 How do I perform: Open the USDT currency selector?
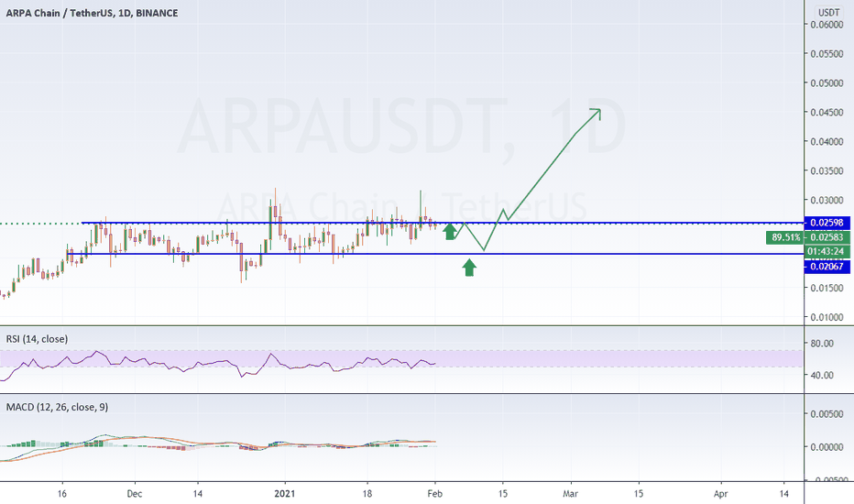click(x=829, y=13)
